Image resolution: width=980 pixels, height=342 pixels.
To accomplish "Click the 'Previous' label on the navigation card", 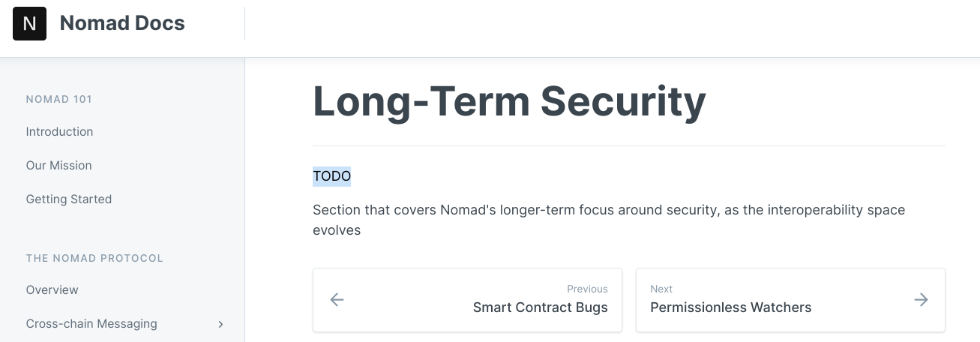I will (587, 289).
